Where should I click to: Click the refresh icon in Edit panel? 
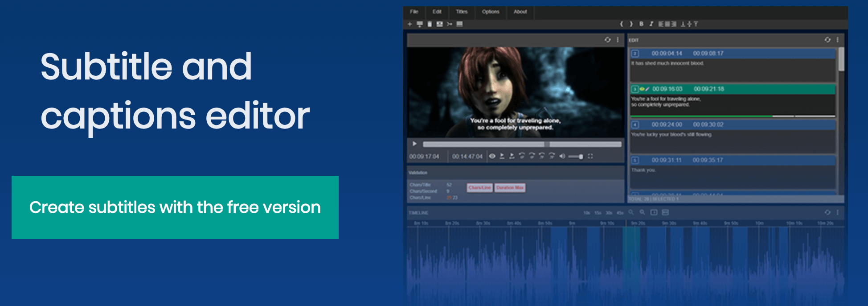[827, 40]
